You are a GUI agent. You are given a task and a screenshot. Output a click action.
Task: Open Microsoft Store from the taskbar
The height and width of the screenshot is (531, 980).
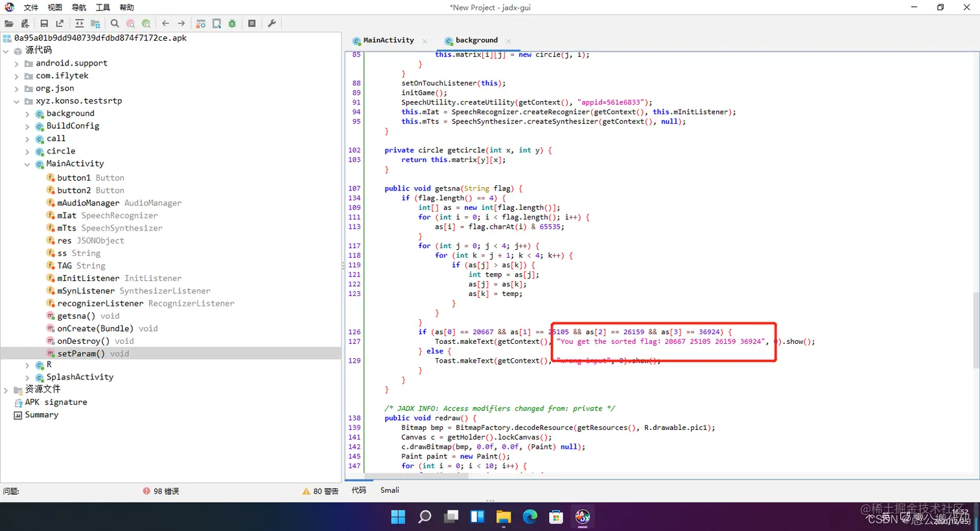pos(556,517)
